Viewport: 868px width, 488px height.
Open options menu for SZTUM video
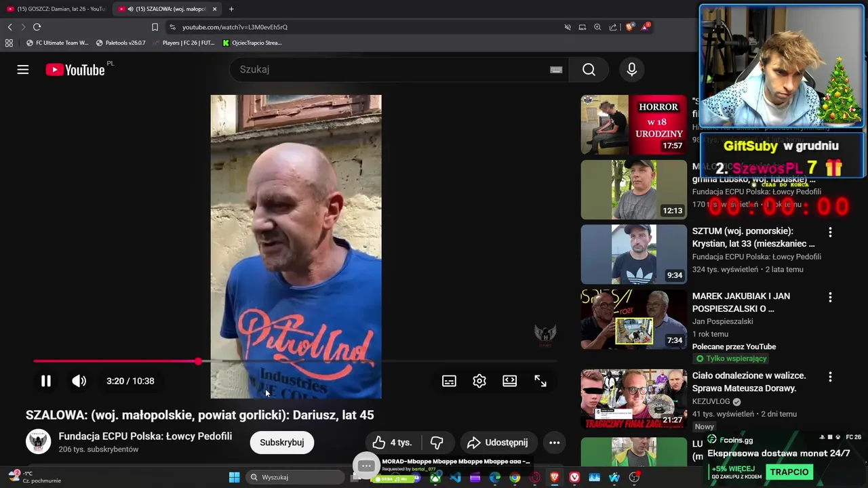coord(830,232)
